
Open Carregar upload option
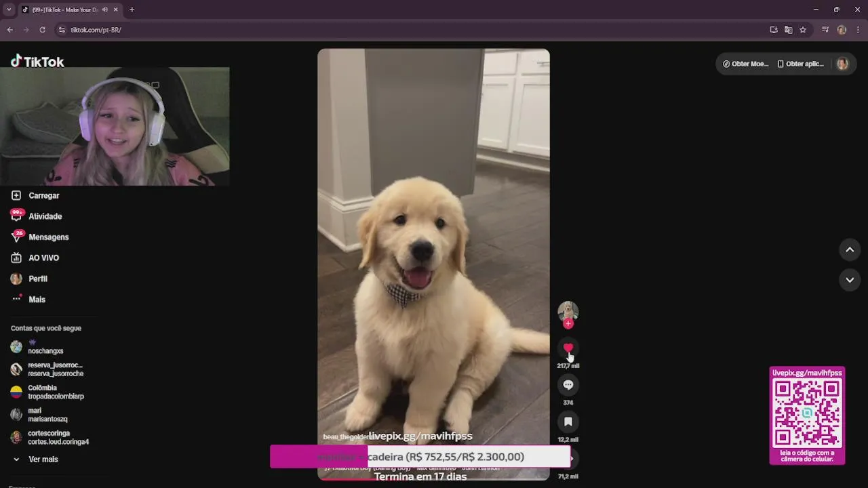click(36, 195)
